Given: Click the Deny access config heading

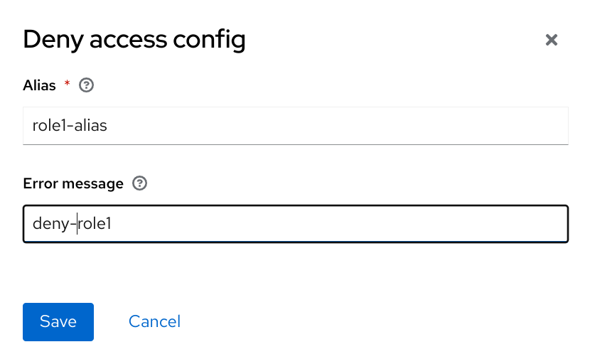Looking at the screenshot, I should [134, 39].
